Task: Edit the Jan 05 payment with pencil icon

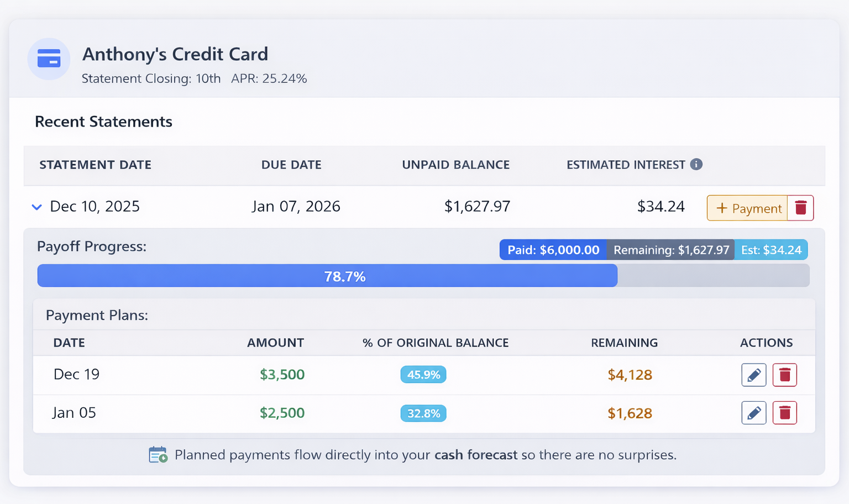Action: point(753,413)
